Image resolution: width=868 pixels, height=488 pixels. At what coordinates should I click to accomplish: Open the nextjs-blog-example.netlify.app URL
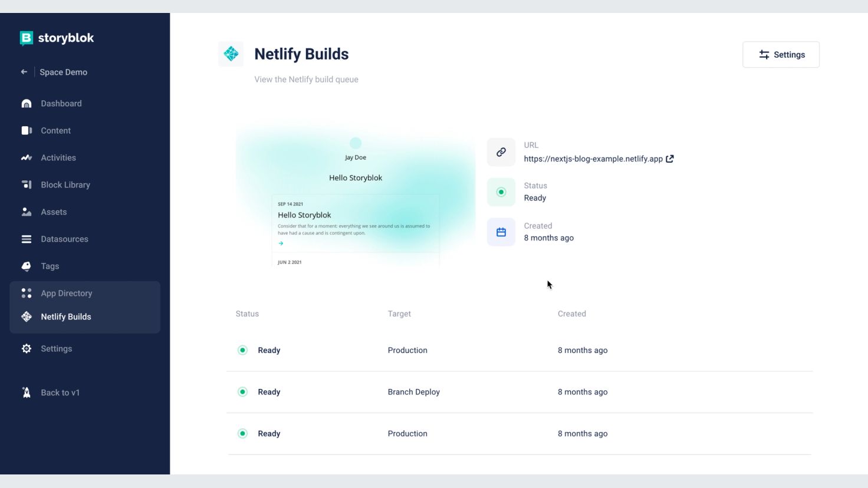(593, 159)
